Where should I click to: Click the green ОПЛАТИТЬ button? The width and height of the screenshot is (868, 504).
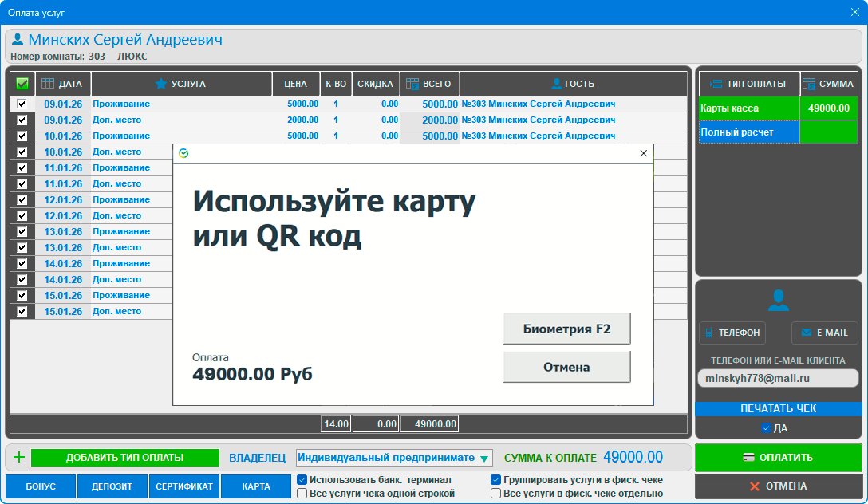[779, 458]
